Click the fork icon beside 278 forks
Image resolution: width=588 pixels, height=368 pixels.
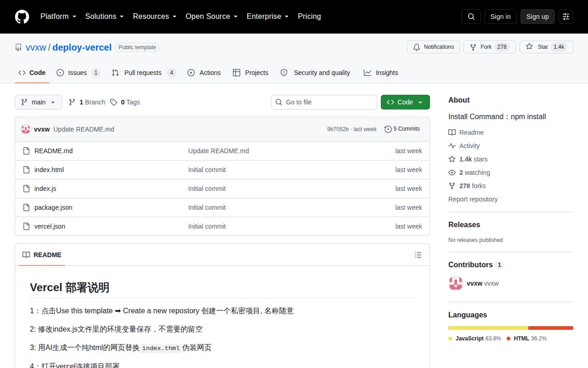pos(452,186)
